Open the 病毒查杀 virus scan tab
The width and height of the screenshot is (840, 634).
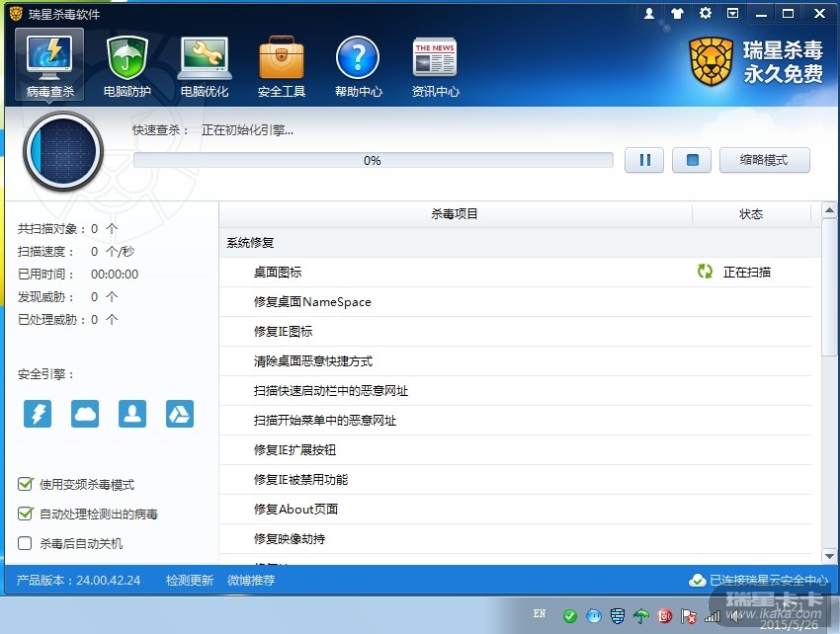(x=49, y=65)
